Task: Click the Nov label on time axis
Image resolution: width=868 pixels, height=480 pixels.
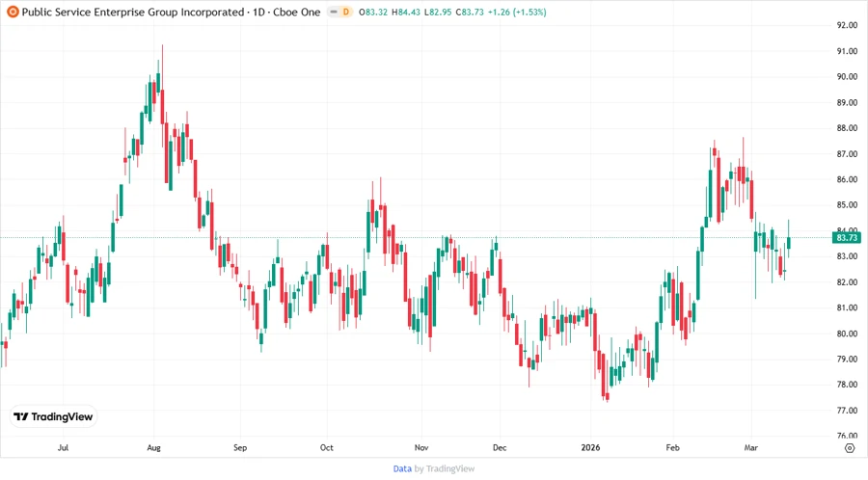Action: point(421,447)
